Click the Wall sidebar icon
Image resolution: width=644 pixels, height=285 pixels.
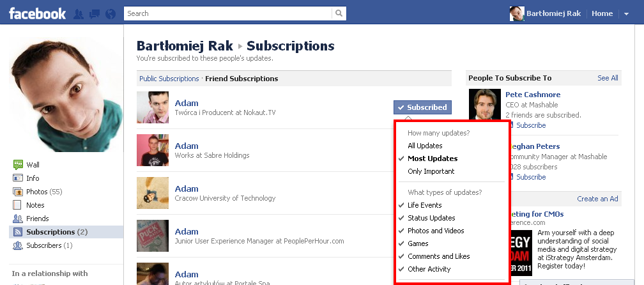[x=18, y=165]
